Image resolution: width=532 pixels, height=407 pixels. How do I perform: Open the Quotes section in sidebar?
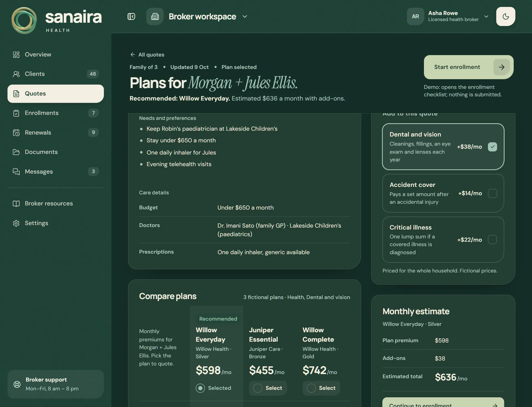point(56,94)
